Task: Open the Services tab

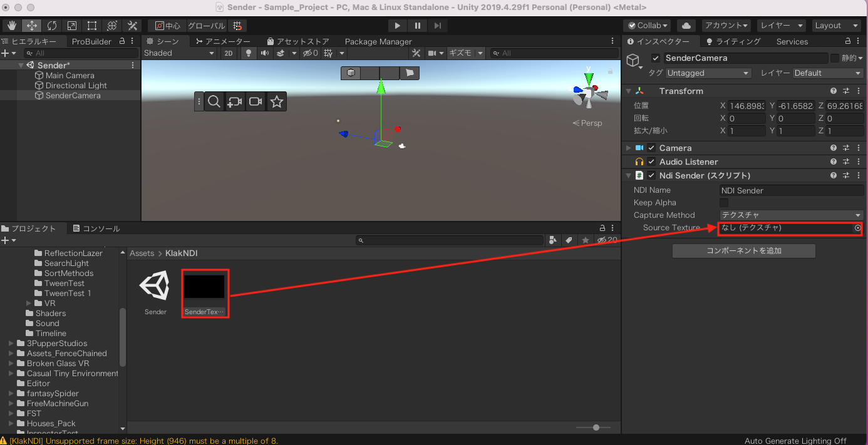Action: (x=792, y=42)
